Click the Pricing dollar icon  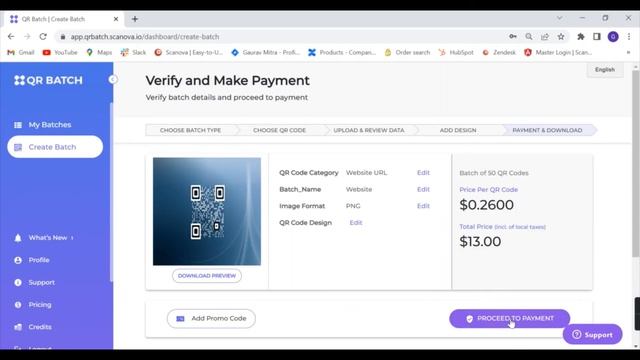18,305
